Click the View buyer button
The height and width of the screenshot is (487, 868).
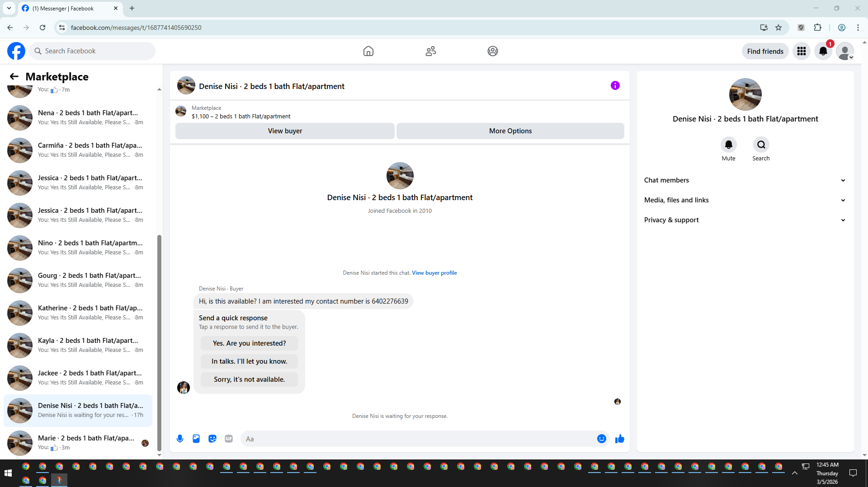pyautogui.click(x=285, y=131)
